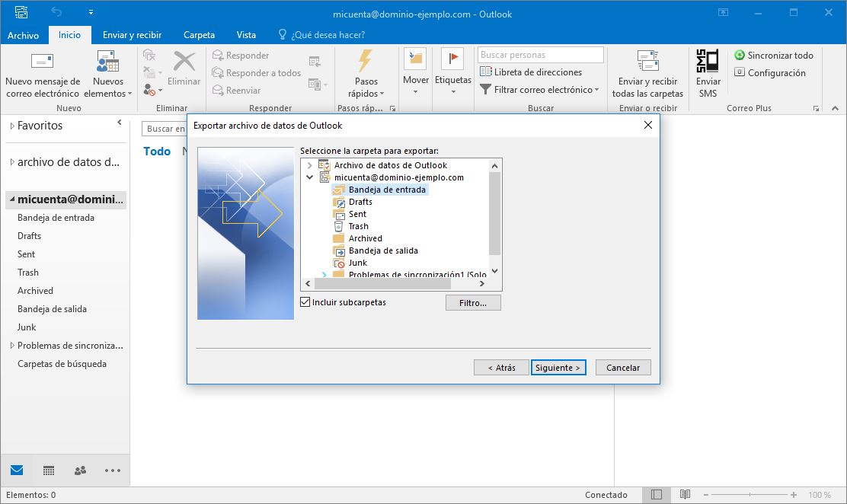Select the Inicio ribbon tab
The height and width of the screenshot is (504, 847).
(x=69, y=34)
